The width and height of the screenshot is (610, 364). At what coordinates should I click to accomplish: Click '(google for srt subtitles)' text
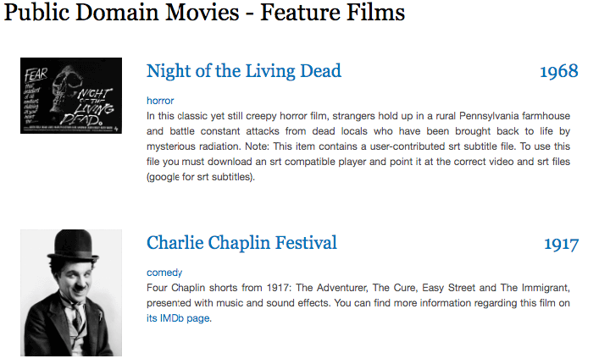(201, 178)
